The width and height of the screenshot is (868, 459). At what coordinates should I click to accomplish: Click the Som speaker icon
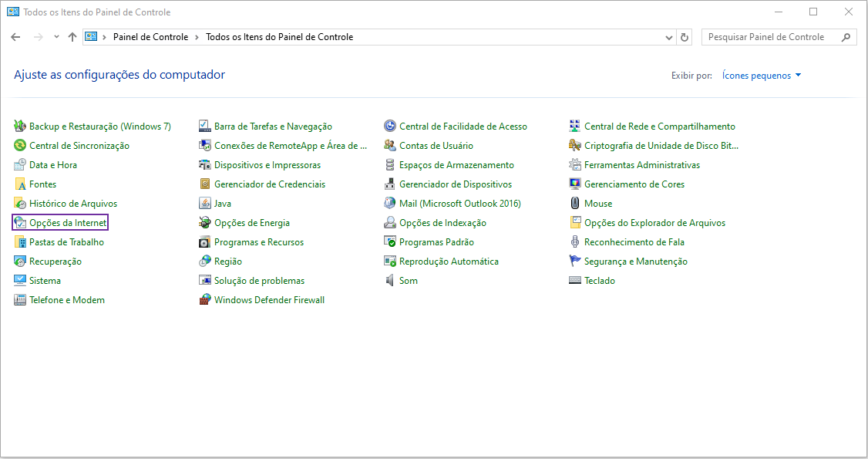390,281
